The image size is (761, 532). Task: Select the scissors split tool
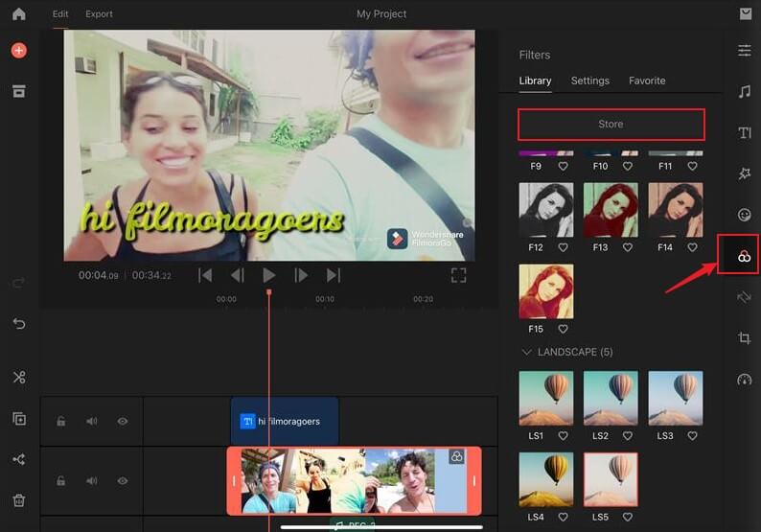[19, 377]
